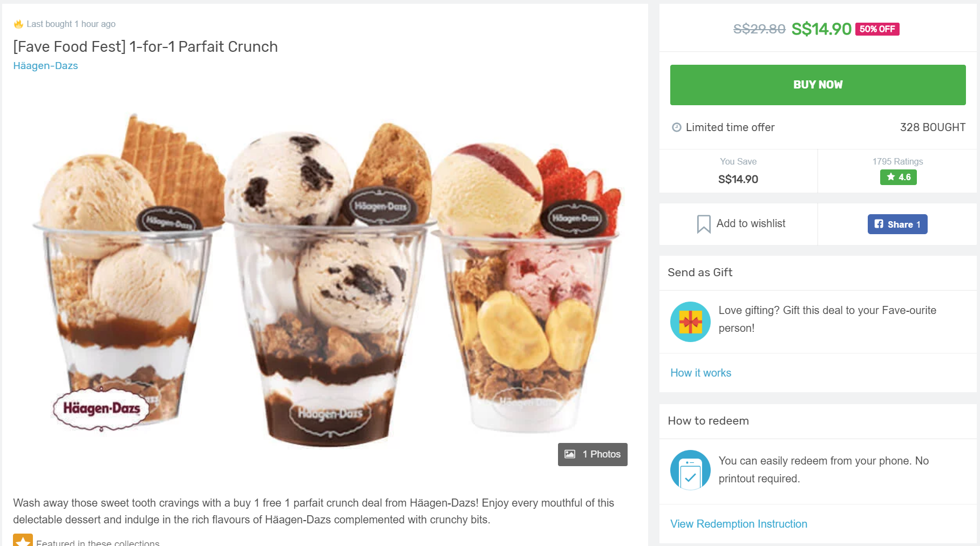This screenshot has width=980, height=546.
Task: Buy the deal with BUY NOW
Action: (x=818, y=85)
